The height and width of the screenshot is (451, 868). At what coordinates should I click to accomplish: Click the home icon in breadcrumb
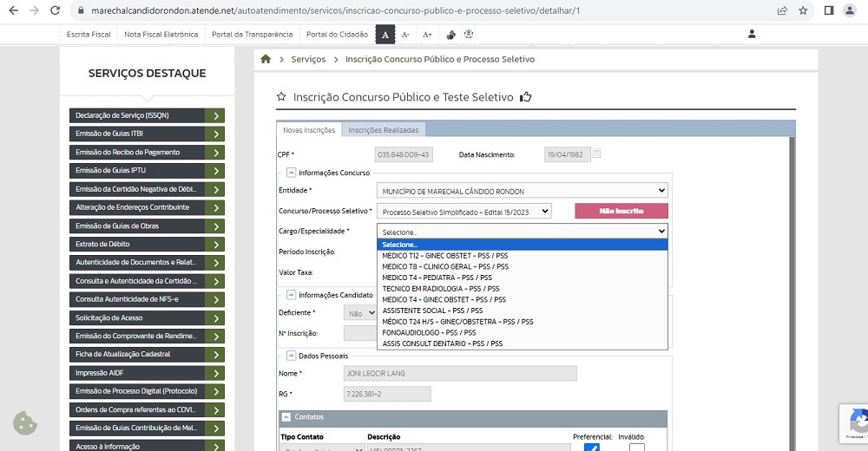coord(266,59)
